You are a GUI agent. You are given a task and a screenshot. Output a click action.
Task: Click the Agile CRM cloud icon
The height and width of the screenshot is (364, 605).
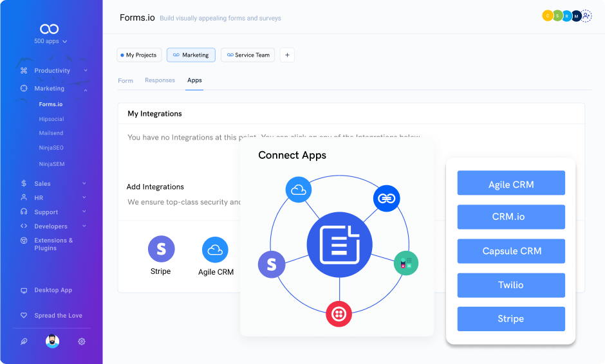216,250
